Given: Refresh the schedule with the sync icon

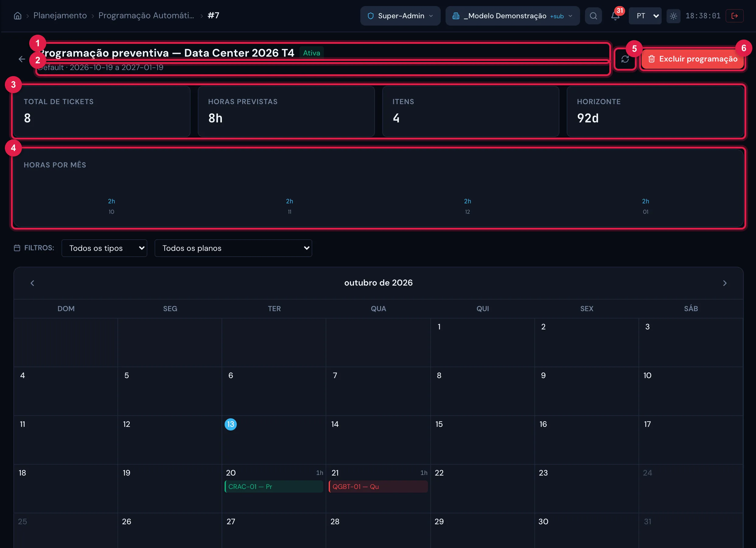Looking at the screenshot, I should point(625,59).
